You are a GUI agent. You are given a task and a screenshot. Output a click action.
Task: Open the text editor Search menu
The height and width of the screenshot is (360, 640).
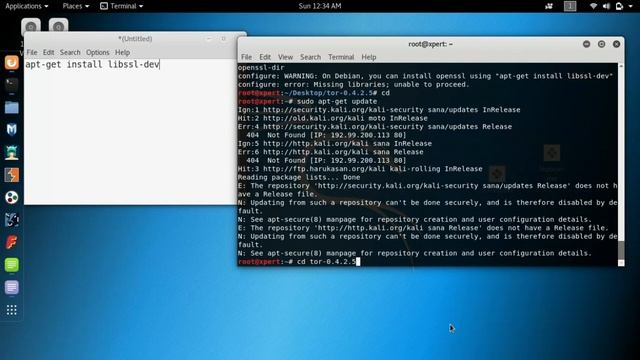pyautogui.click(x=70, y=52)
